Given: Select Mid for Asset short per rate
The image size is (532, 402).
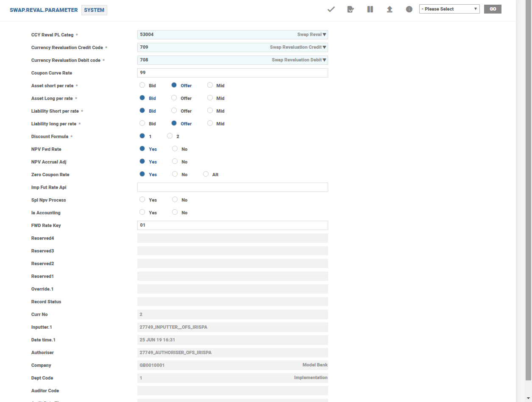Looking at the screenshot, I should coord(210,85).
